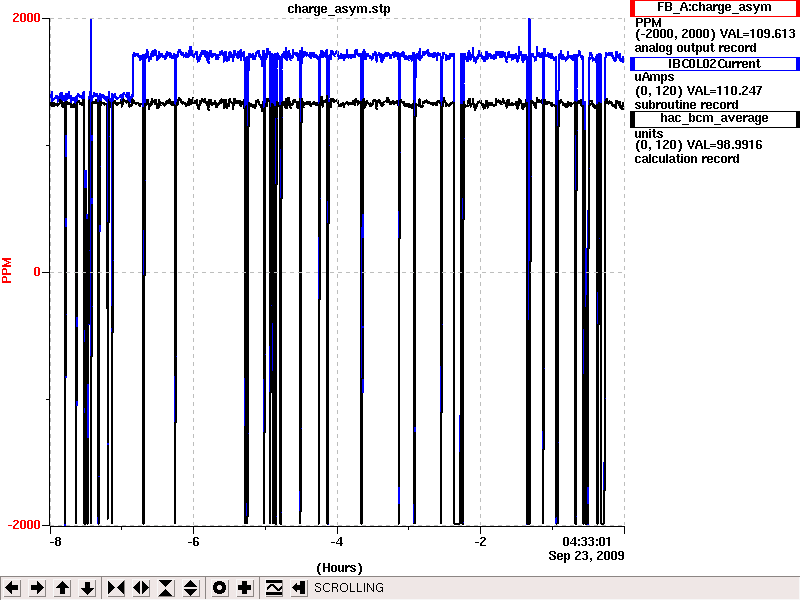Click the calculation record text
Viewport: 800px width, 600px height.
687,159
